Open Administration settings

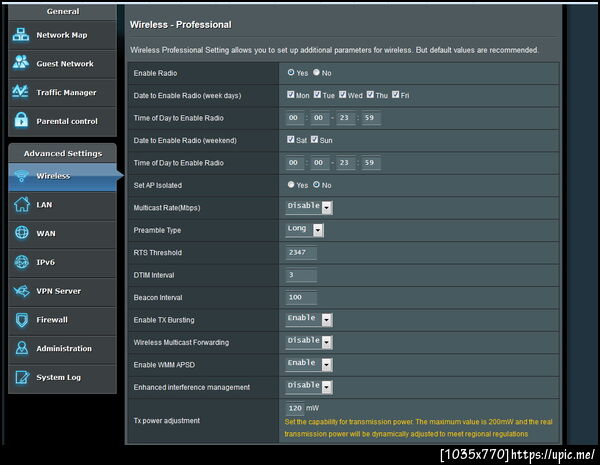[62, 349]
